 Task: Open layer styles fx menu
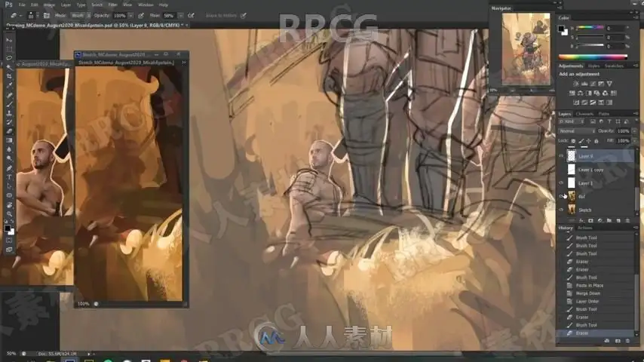click(x=581, y=221)
